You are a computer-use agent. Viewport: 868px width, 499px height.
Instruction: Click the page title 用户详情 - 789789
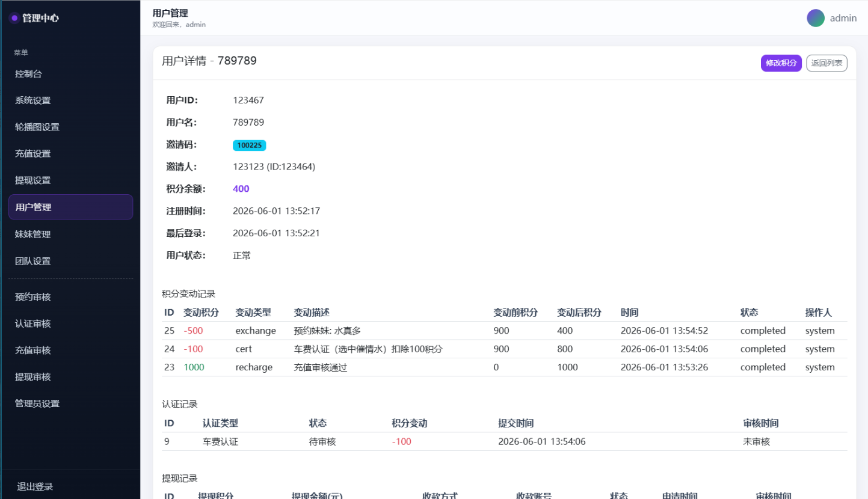coord(209,61)
